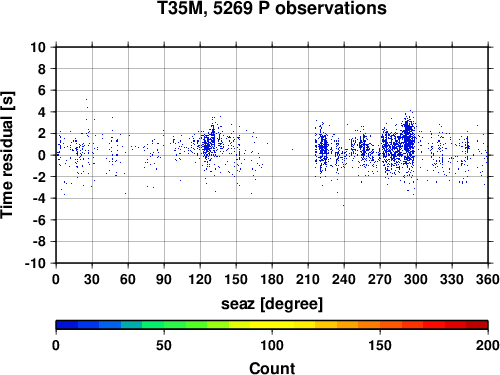
Task: Select the green colorbar segment near 50
Action: tap(175, 325)
